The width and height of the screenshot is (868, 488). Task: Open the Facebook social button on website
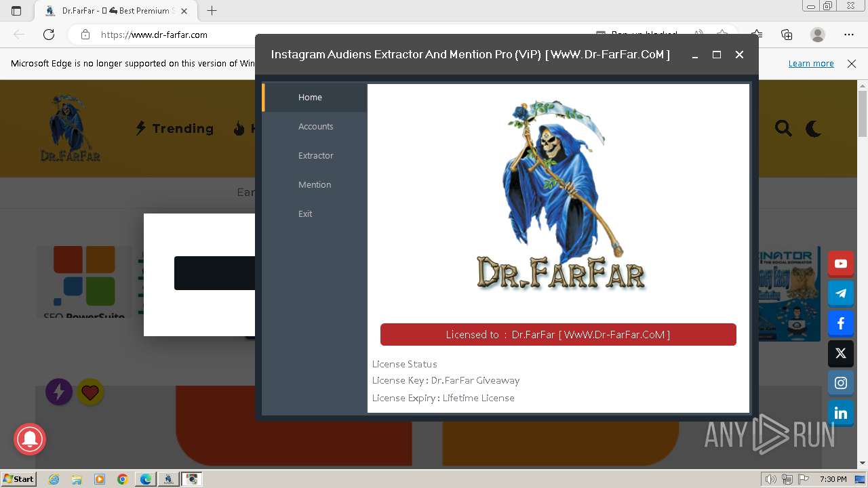click(841, 323)
